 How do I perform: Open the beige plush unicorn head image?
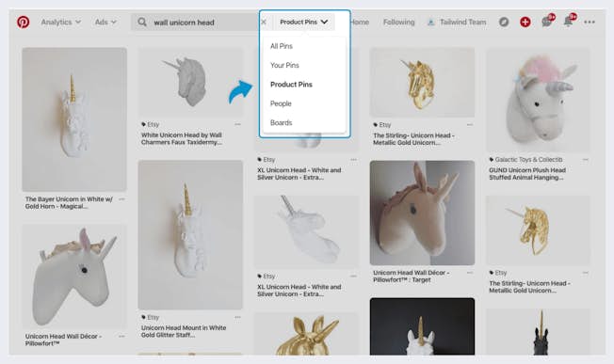[x=422, y=213]
